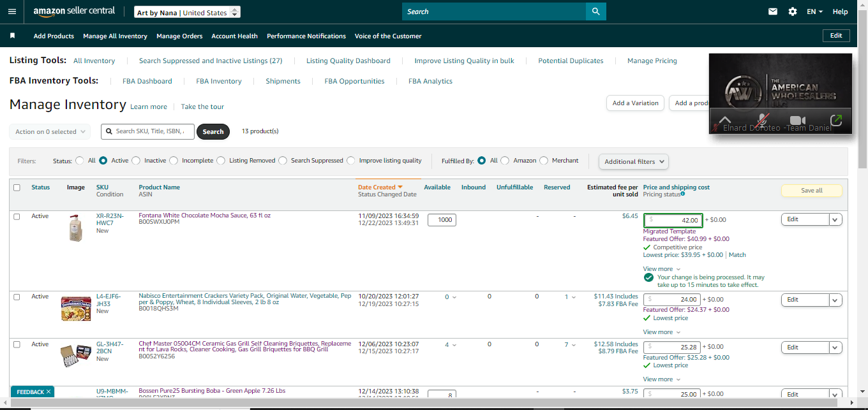Select the Incomplete status filter
This screenshot has width=868, height=410.
point(174,161)
